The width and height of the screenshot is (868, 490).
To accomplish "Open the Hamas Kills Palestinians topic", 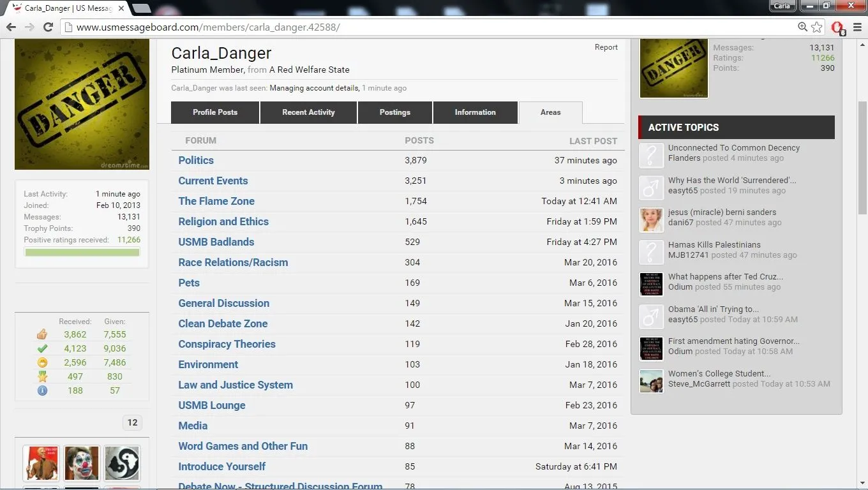I will click(x=714, y=244).
